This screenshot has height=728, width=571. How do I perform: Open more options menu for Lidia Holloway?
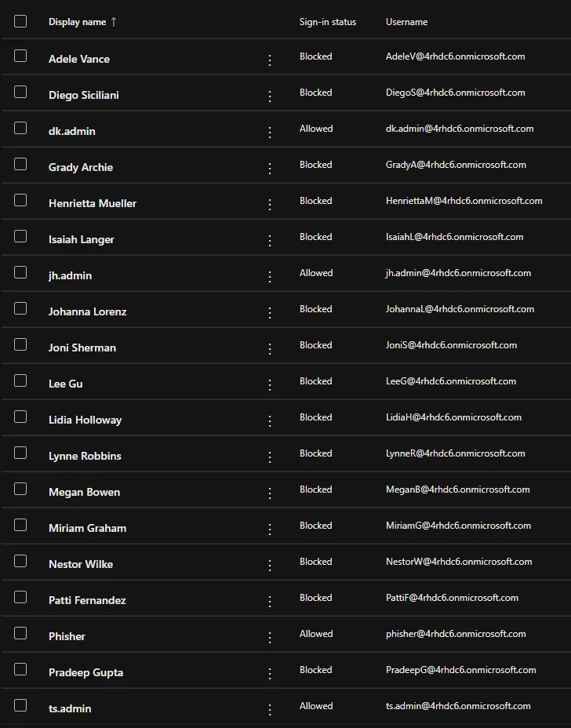pyautogui.click(x=270, y=420)
